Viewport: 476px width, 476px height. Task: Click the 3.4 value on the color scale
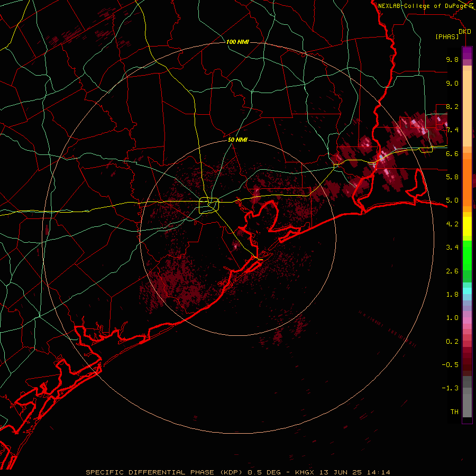[x=452, y=248]
